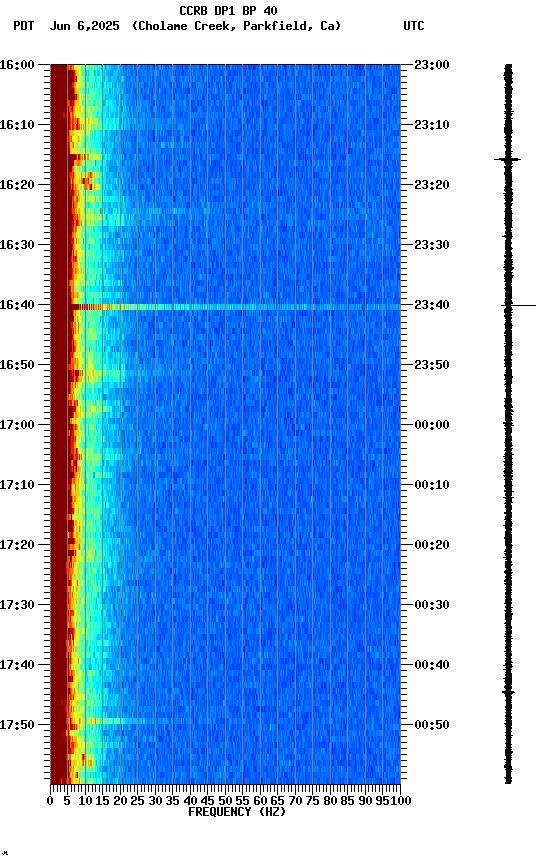
Task: Click the '23:00' UTC time label
Action: [x=432, y=65]
